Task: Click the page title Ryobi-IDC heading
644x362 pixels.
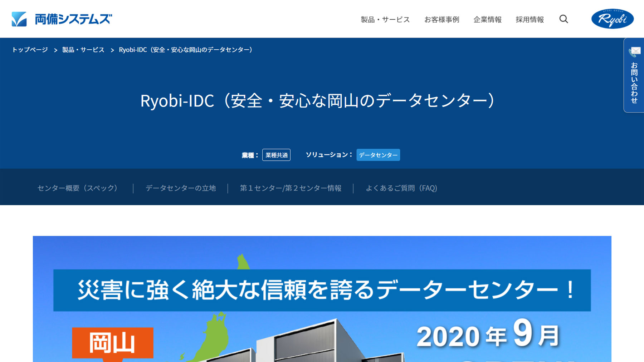Action: (318, 100)
